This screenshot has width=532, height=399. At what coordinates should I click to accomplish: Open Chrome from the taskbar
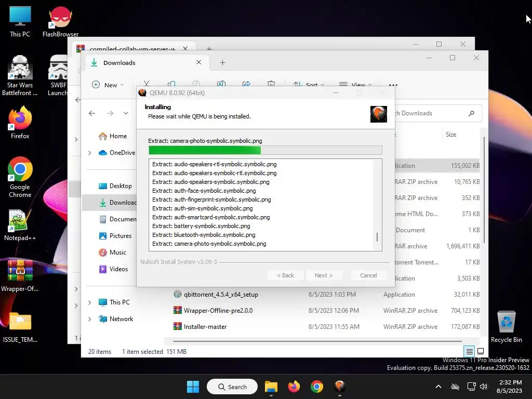pyautogui.click(x=316, y=387)
